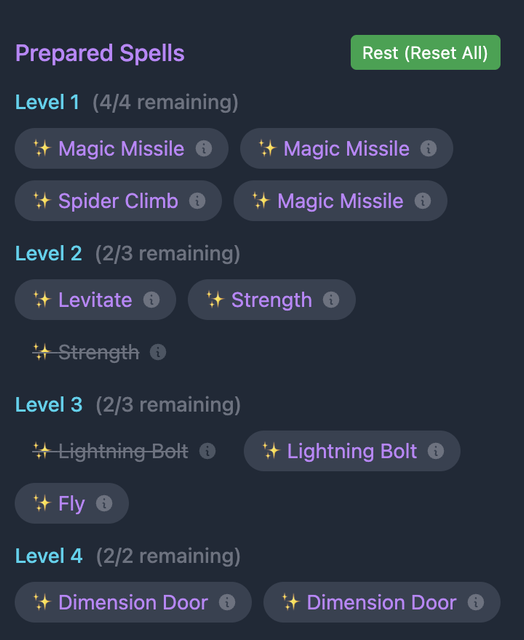Restore the used Lightning Bolt spell
Viewport: 524px width, 640px height.
coord(123,451)
